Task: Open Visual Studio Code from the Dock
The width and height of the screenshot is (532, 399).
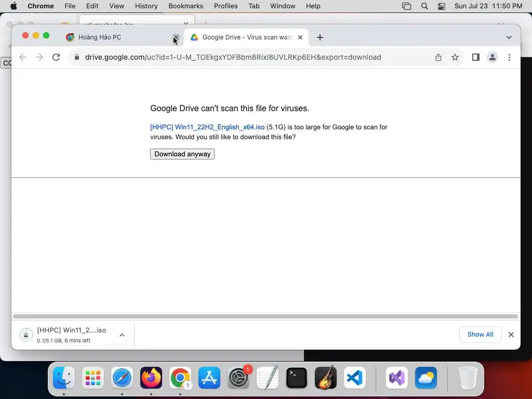Action: point(354,378)
